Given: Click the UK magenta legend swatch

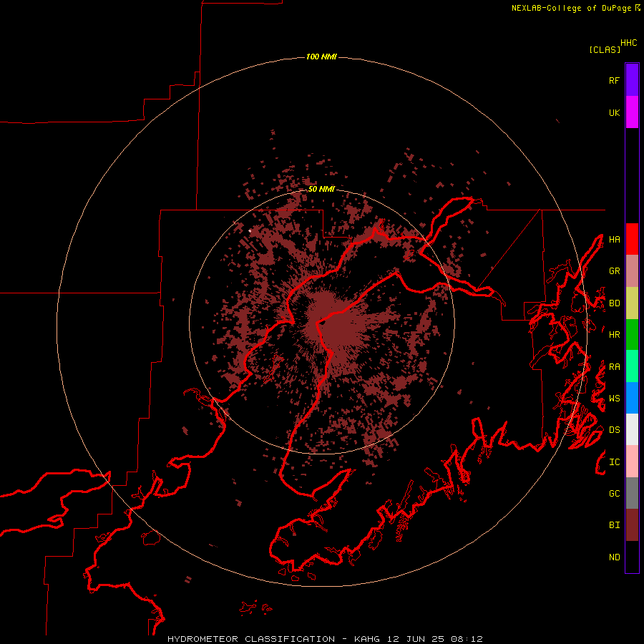Looking at the screenshot, I should (632, 112).
